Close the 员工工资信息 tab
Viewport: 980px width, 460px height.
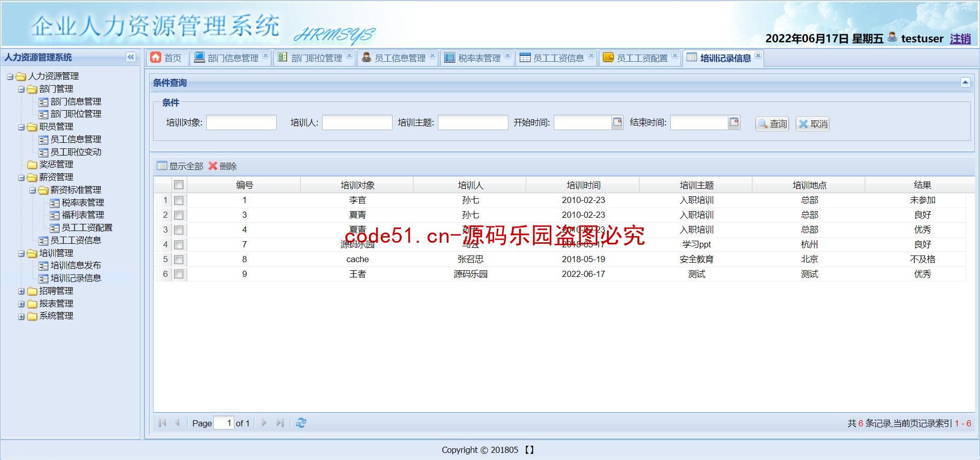(x=591, y=56)
